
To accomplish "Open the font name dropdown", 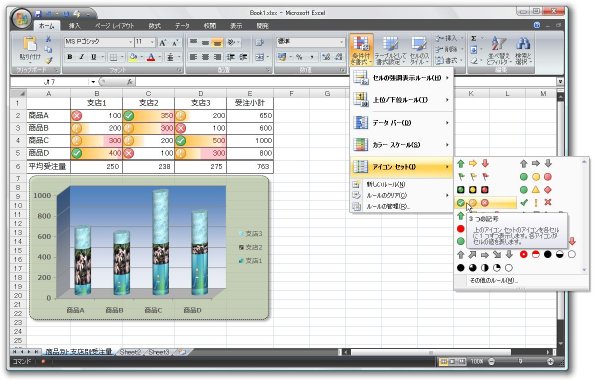I will pos(131,42).
